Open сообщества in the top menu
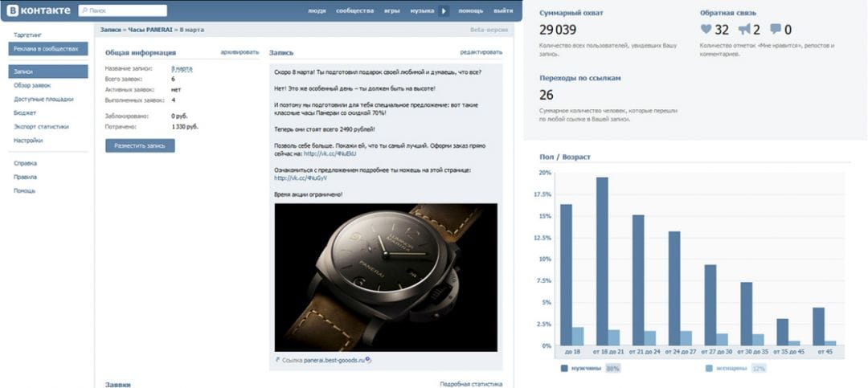868x388 pixels. 355,10
